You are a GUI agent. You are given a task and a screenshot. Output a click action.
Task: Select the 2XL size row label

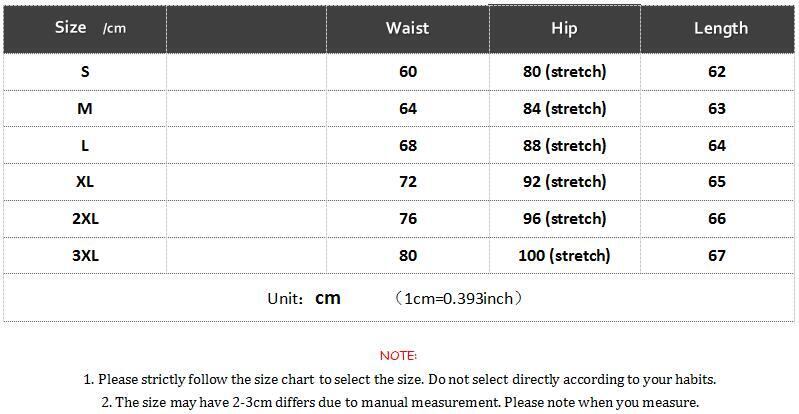(x=85, y=218)
